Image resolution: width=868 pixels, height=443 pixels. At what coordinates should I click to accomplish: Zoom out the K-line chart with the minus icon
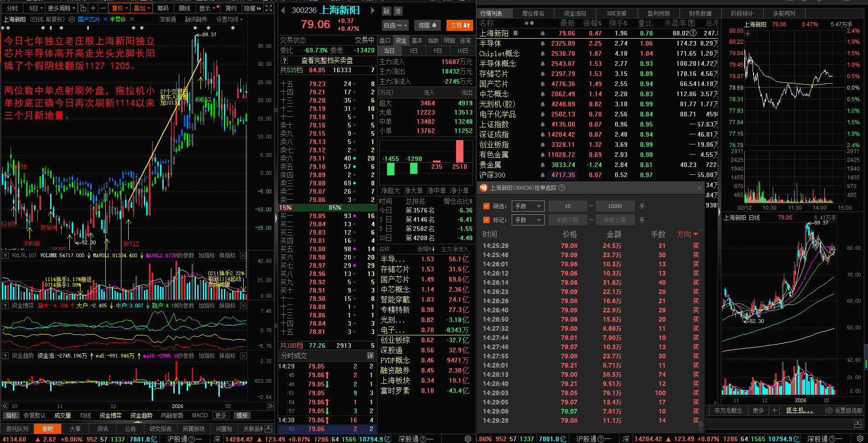[103, 8]
